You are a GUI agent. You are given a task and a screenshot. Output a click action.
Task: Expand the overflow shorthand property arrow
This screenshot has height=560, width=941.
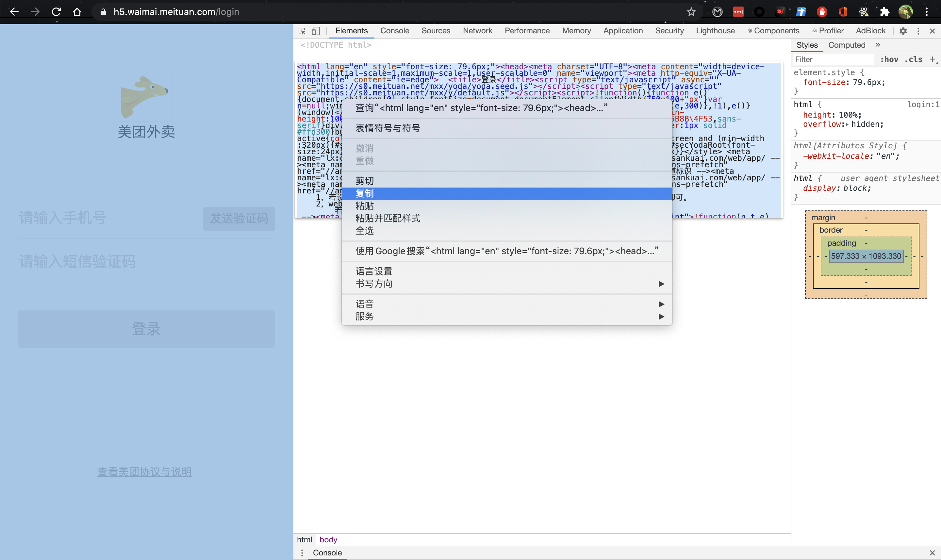(x=847, y=124)
